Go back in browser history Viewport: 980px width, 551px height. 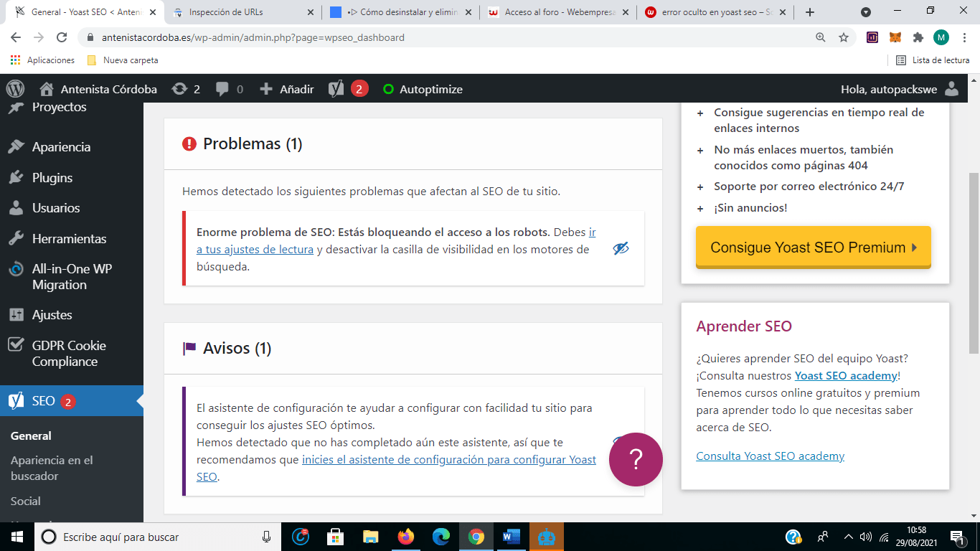pyautogui.click(x=16, y=37)
